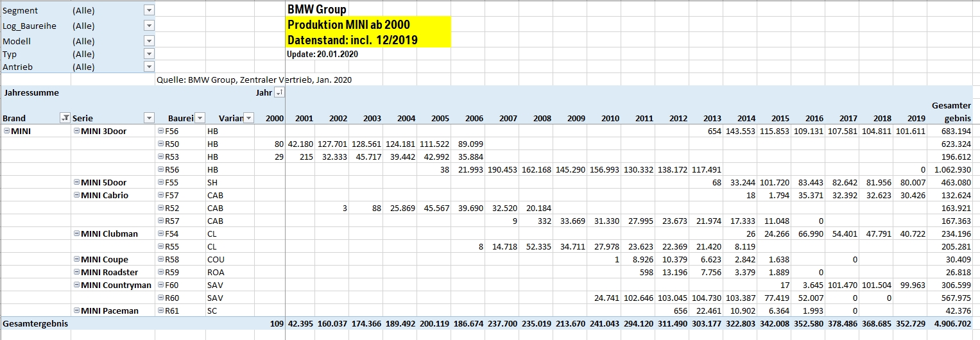Image resolution: width=980 pixels, height=340 pixels.
Task: Select the F55 2015 value 101.720
Action: pyautogui.click(x=774, y=182)
